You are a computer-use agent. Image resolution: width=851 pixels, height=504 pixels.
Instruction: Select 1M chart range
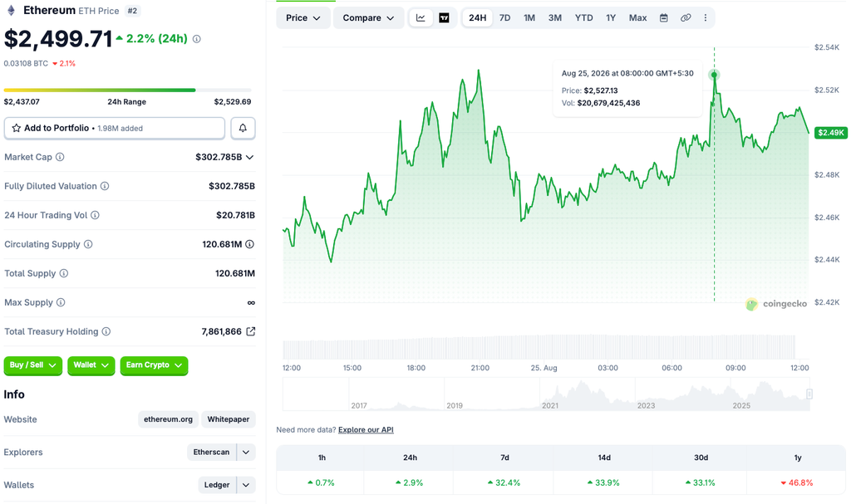click(529, 18)
